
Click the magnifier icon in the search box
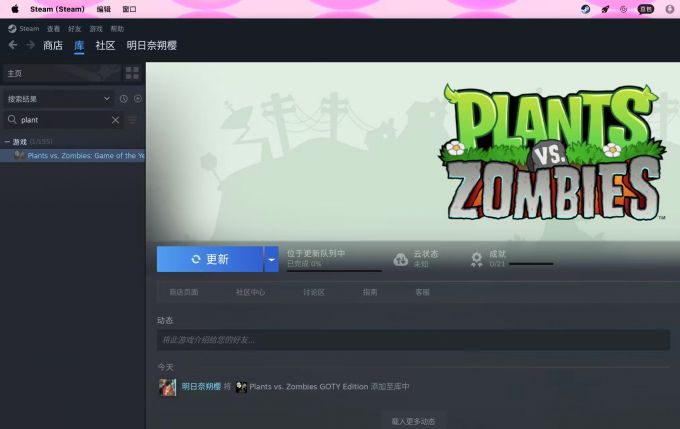[x=12, y=119]
